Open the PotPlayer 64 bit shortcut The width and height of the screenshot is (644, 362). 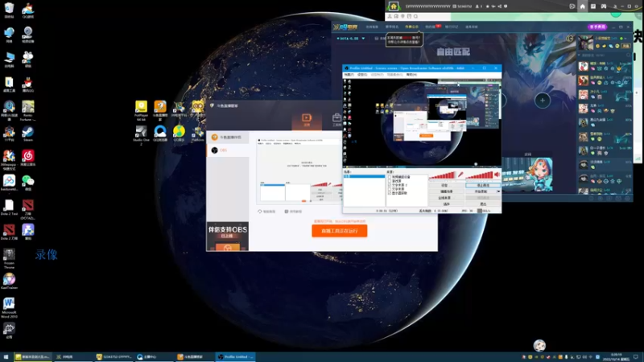coord(142,110)
